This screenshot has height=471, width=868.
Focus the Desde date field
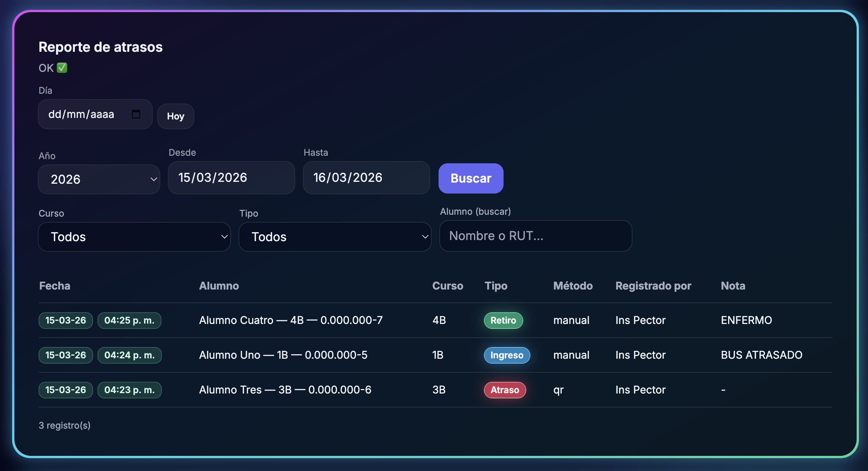(x=231, y=178)
